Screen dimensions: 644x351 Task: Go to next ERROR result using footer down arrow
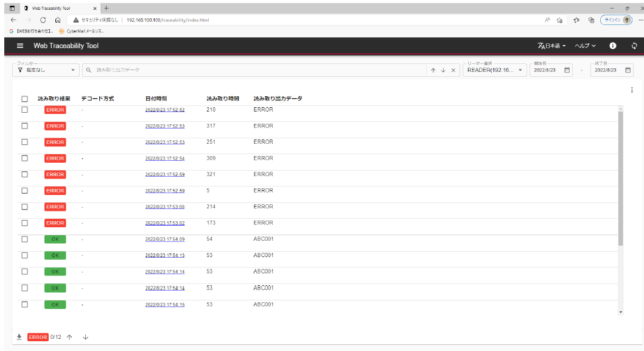pyautogui.click(x=85, y=337)
